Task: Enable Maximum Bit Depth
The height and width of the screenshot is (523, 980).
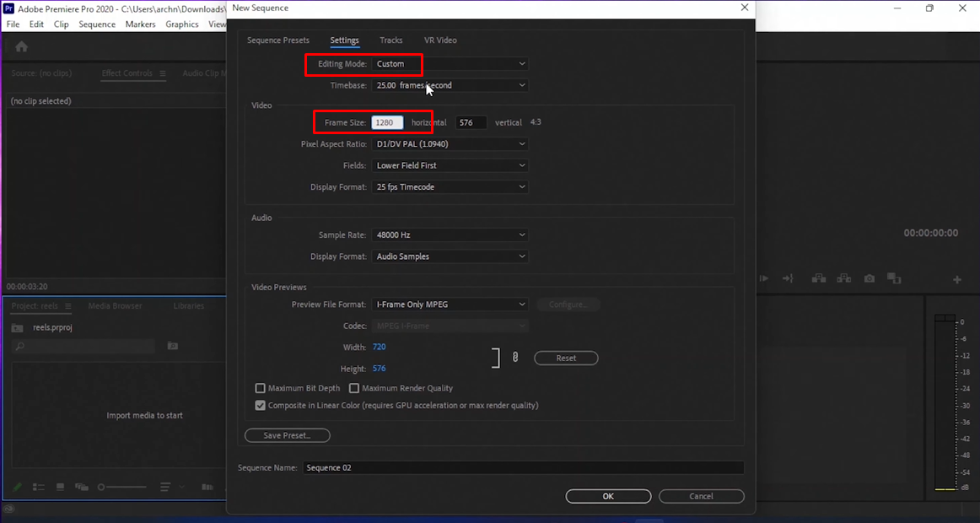Action: [x=261, y=388]
